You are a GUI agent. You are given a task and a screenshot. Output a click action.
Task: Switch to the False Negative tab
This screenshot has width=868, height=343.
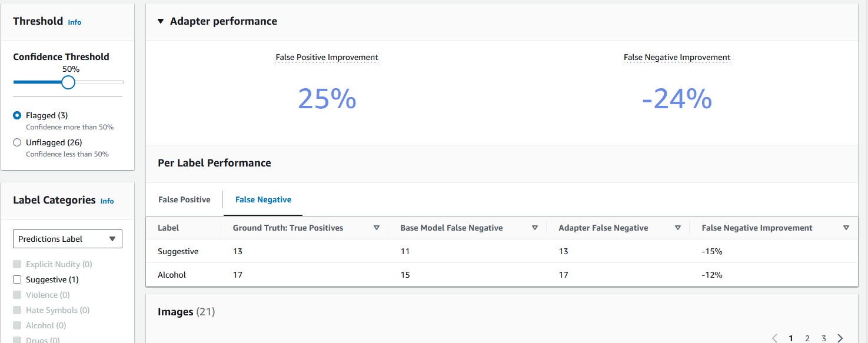pos(262,199)
